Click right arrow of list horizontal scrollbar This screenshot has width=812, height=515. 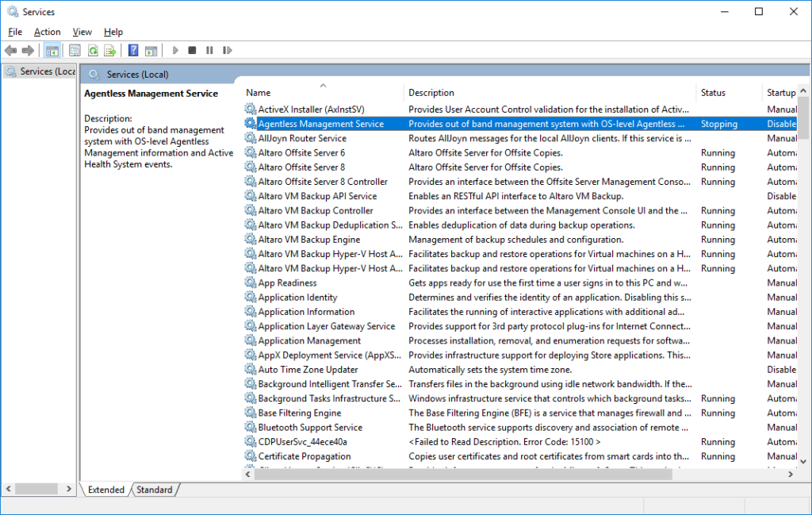pyautogui.click(x=791, y=474)
